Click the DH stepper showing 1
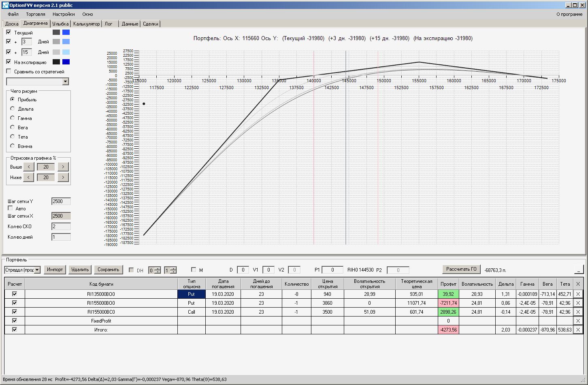The height and width of the screenshot is (385, 588). click(x=170, y=270)
